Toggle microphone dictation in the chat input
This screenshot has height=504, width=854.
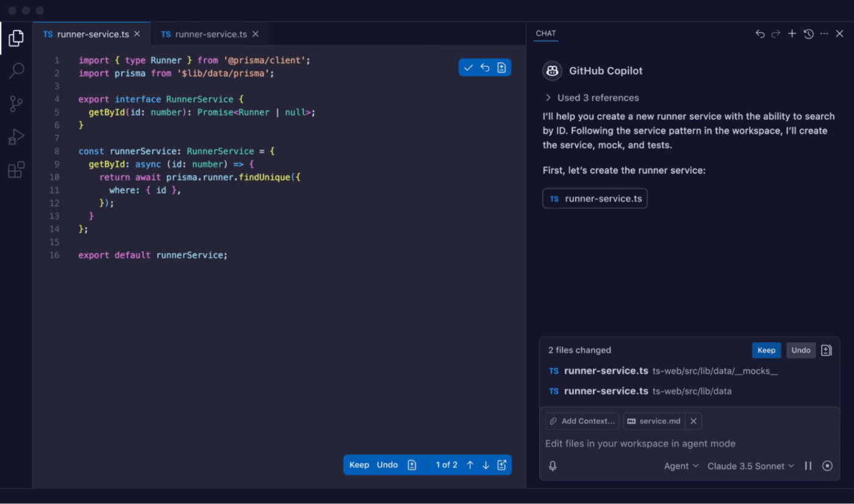552,466
